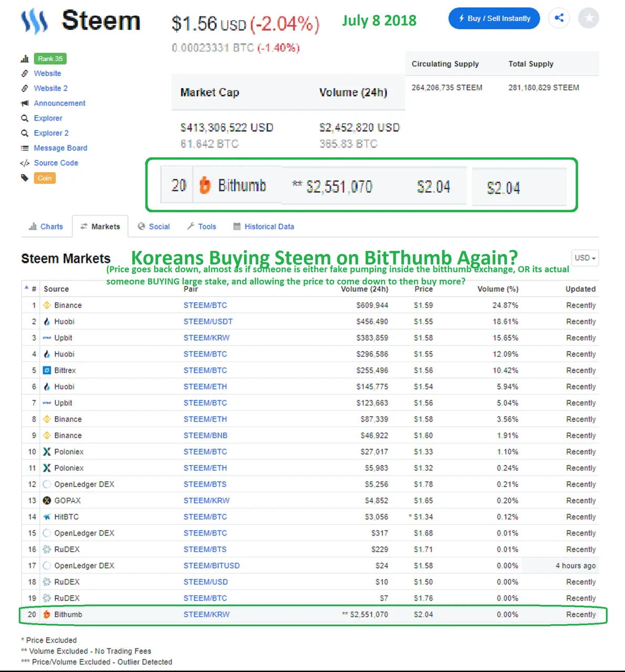Click Poloniex icon in row 10
Image resolution: width=625 pixels, height=672 pixels.
47,451
